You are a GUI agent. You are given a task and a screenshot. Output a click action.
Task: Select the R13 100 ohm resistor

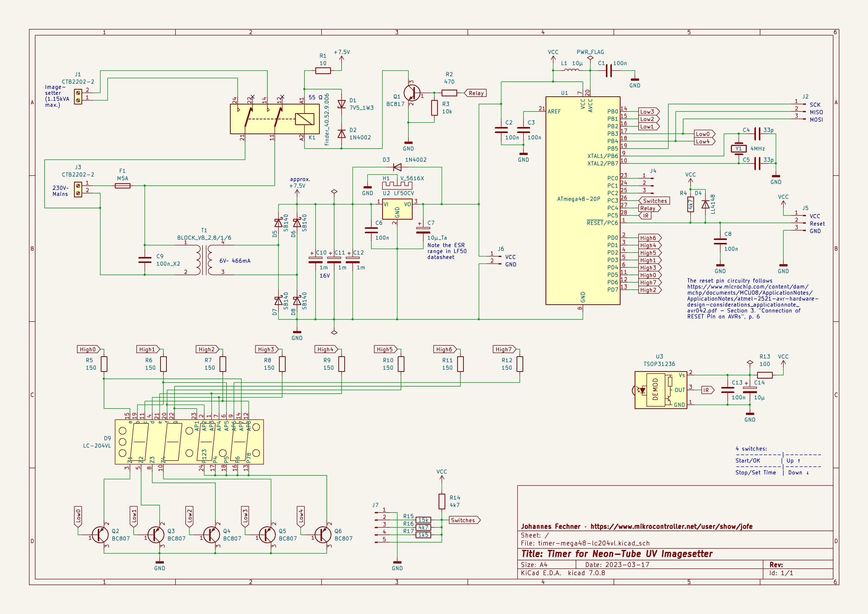click(x=765, y=375)
